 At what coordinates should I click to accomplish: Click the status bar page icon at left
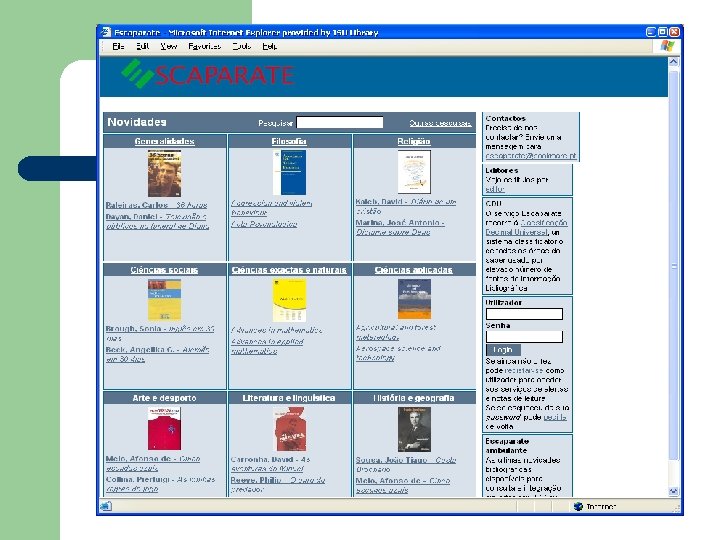tap(106, 506)
